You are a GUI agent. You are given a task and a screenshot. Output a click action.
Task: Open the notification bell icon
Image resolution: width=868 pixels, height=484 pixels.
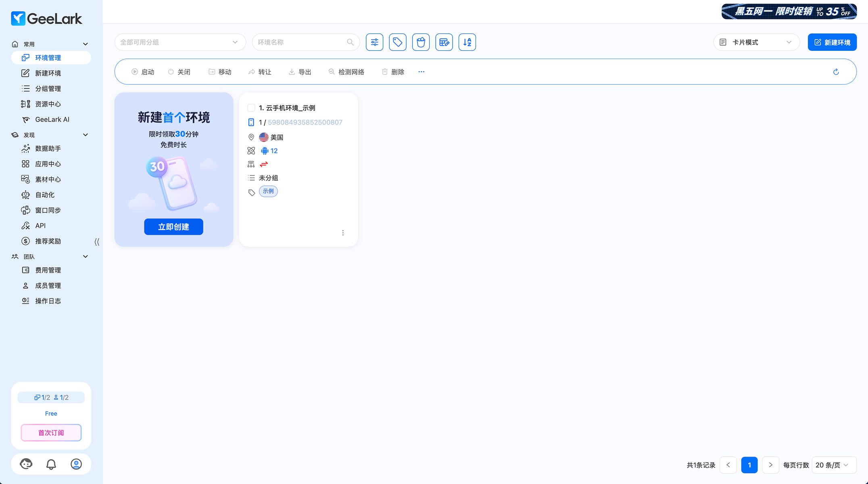click(x=51, y=464)
